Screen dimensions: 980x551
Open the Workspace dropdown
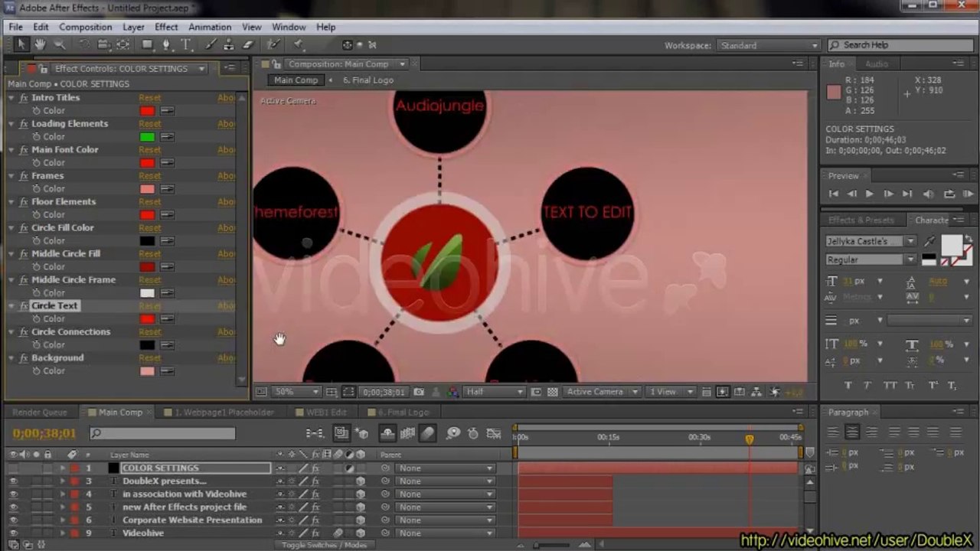(x=769, y=46)
